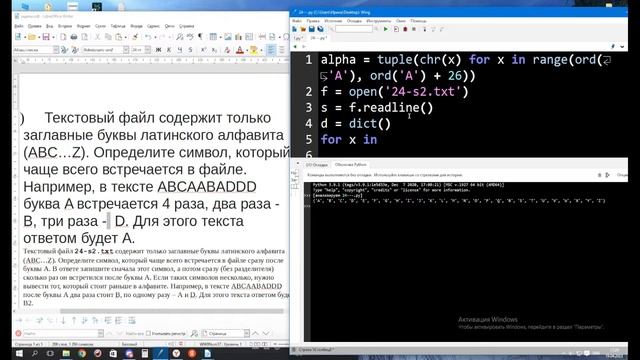The height and width of the screenshot is (360, 640).
Task: Click the Wing toolbar search field
Action: pyautogui.click(x=354, y=29)
